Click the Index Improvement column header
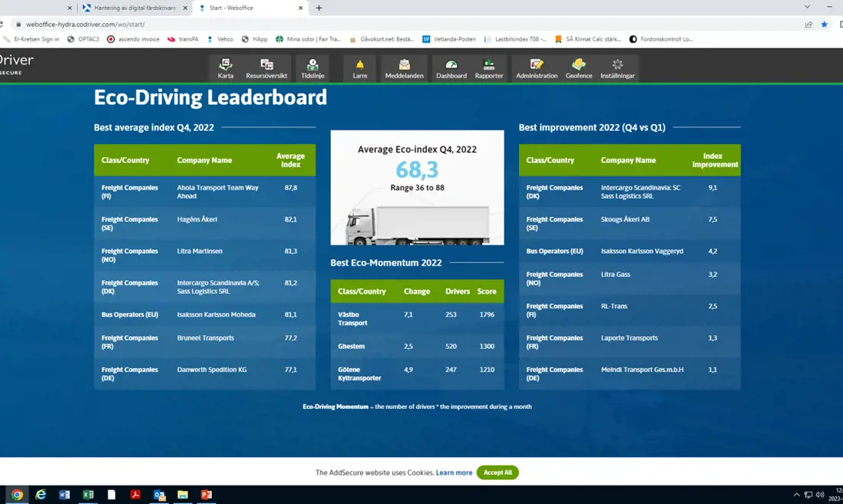The height and width of the screenshot is (504, 843). 715,160
